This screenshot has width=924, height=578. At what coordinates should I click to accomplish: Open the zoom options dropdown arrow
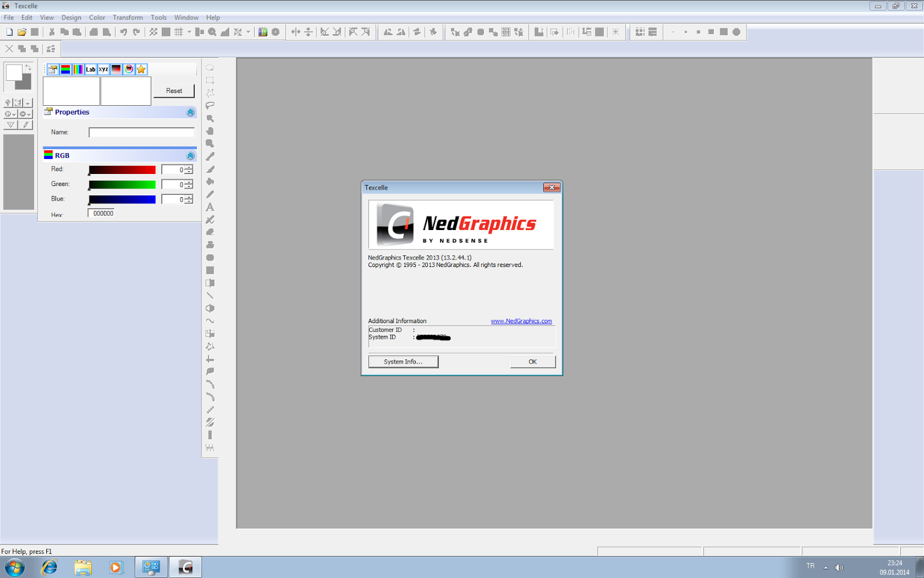[x=249, y=32]
